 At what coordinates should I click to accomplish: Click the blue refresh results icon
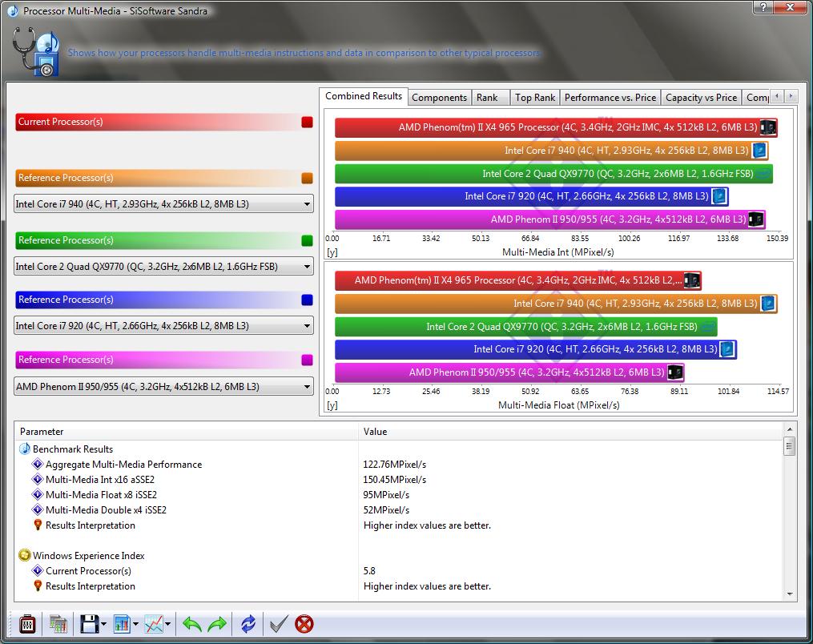point(248,624)
